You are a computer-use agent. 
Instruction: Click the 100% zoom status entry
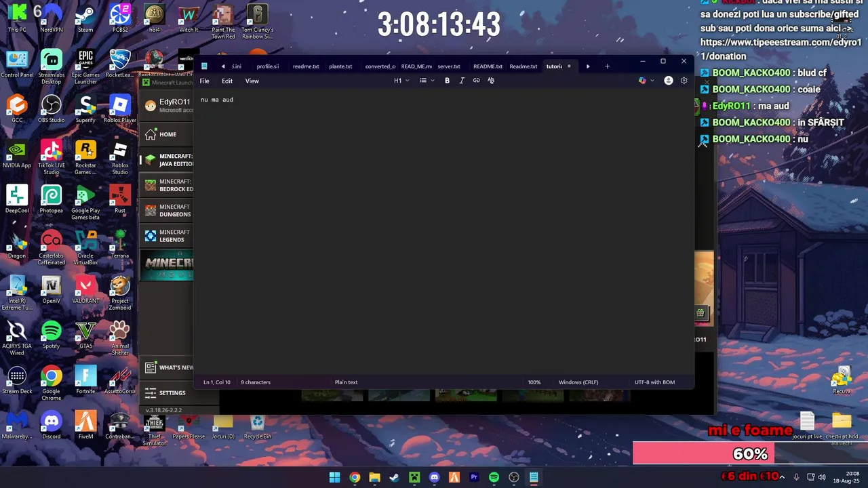pos(534,382)
